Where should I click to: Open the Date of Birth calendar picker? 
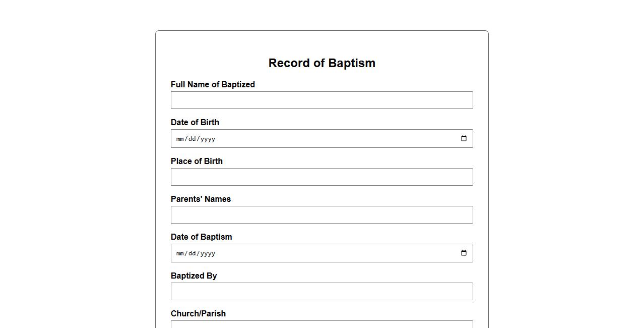pos(464,139)
